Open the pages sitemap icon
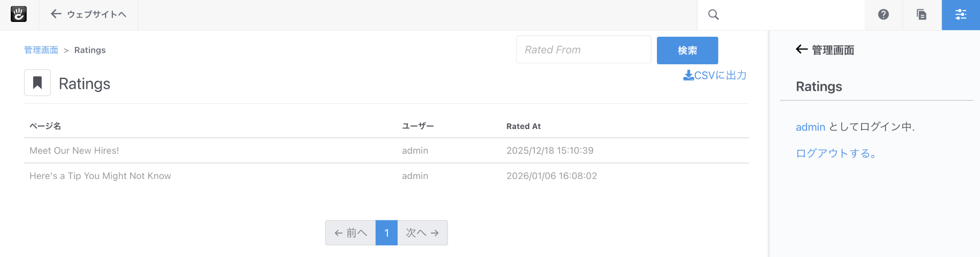This screenshot has width=980, height=257. point(921,15)
